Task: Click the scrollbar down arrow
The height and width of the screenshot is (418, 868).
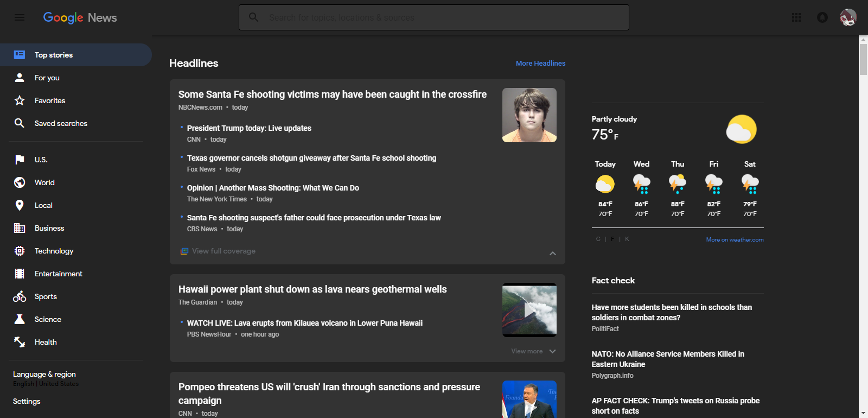Action: click(863, 414)
